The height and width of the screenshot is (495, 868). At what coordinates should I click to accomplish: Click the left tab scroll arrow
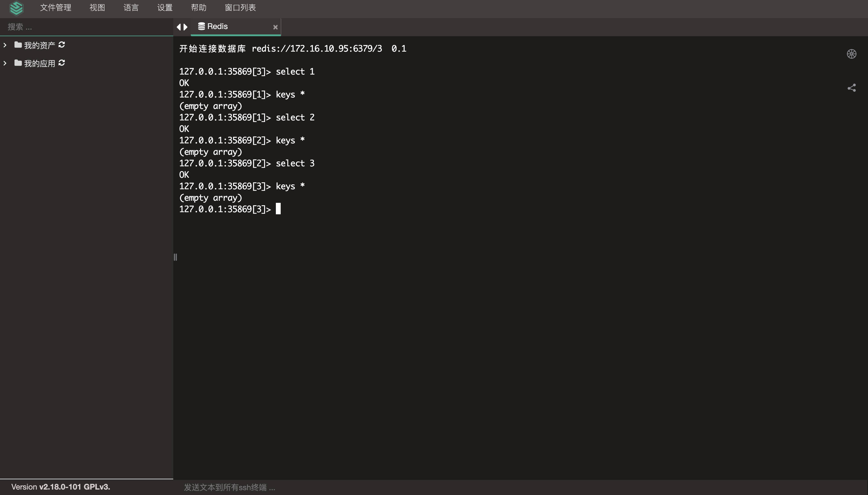coord(179,27)
